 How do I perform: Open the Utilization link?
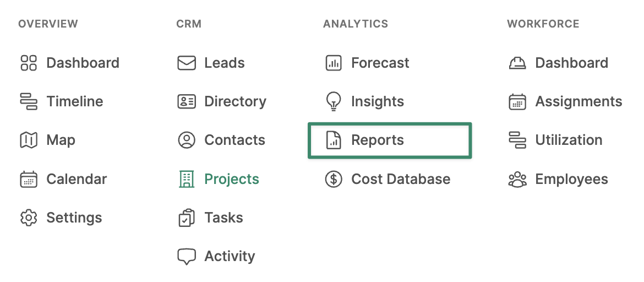point(569,140)
